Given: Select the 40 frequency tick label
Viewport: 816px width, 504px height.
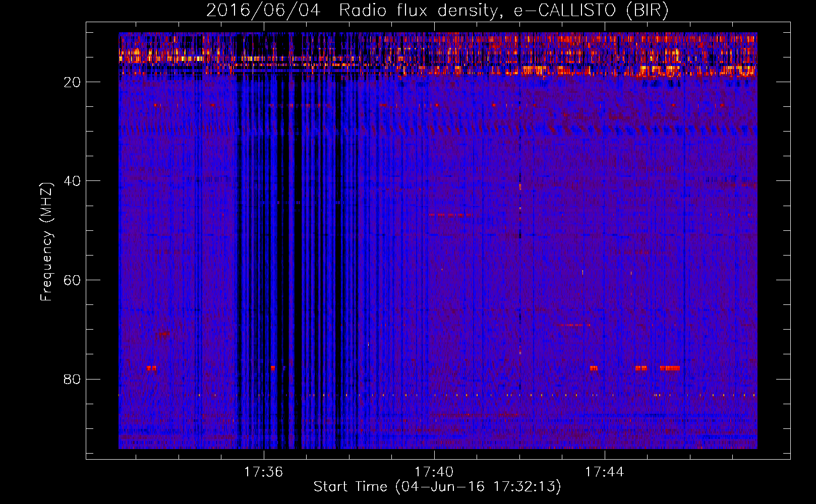Looking at the screenshot, I should tap(73, 181).
